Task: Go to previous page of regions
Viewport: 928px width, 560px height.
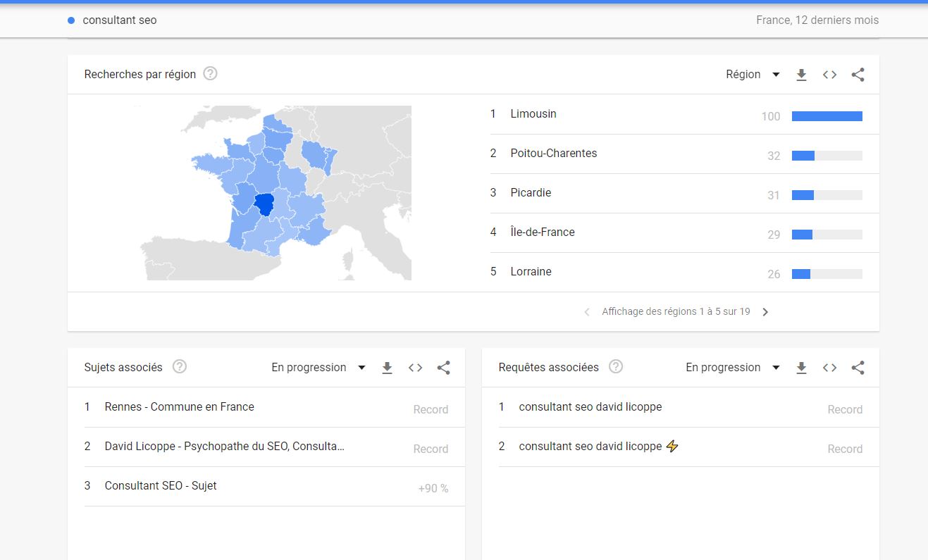Action: coord(587,312)
